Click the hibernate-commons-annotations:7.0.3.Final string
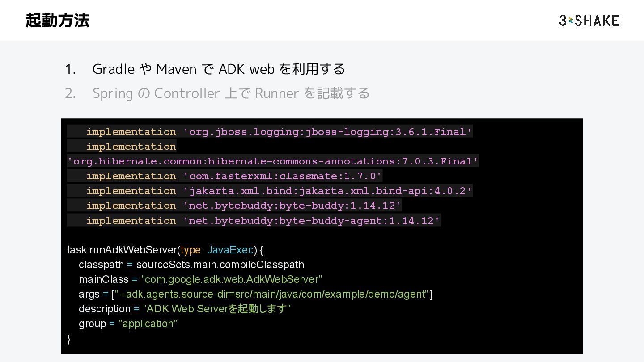 pyautogui.click(x=273, y=161)
